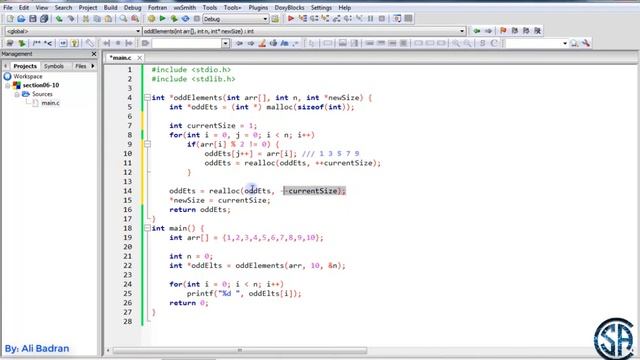Open the DoxyBlocks menu
This screenshot has height=360, width=640.
(289, 8)
